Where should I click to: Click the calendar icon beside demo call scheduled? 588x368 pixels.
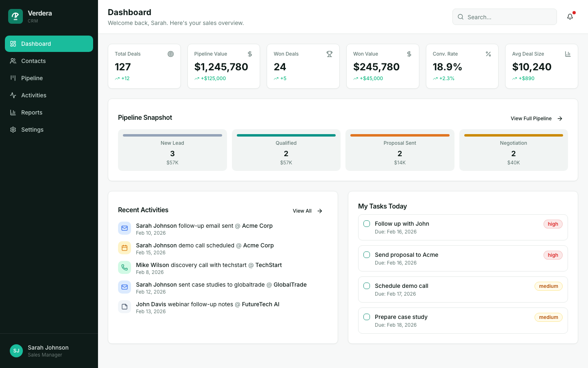125,248
